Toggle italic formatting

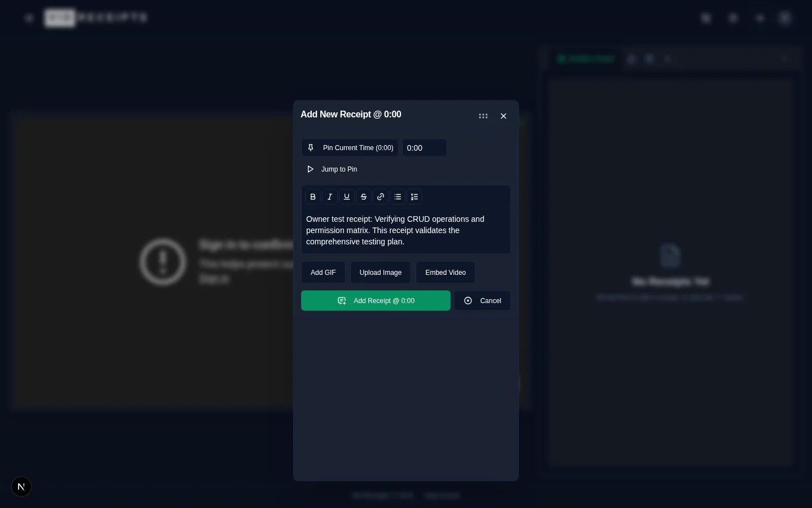coord(330,196)
